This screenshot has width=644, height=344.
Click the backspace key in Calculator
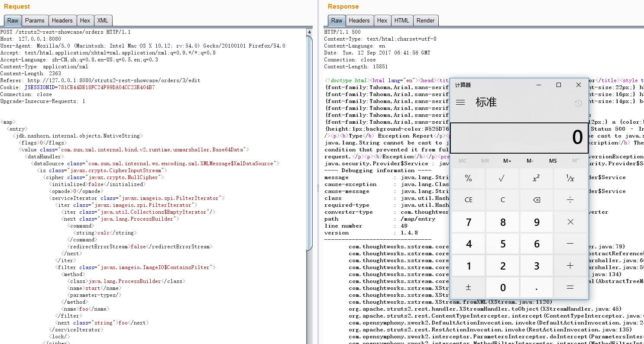click(536, 200)
